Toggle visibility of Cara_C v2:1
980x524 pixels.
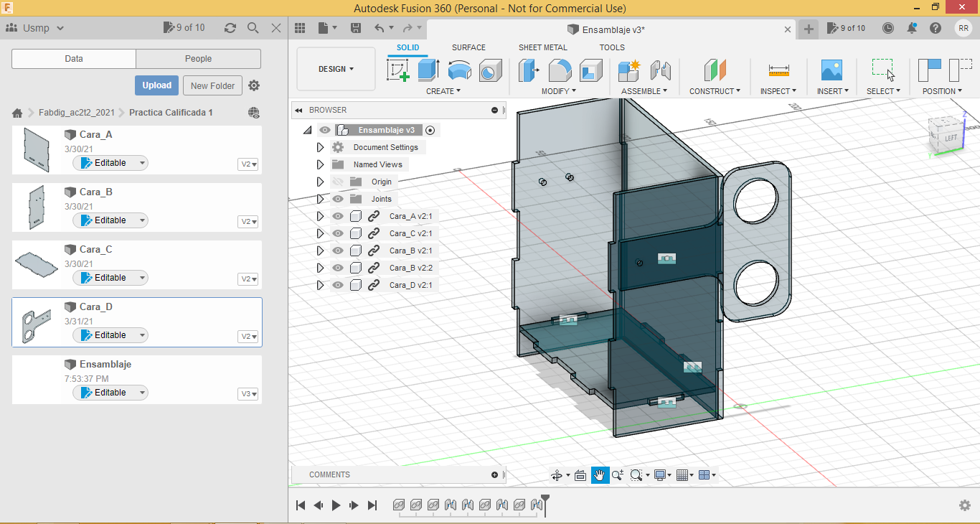click(x=338, y=233)
